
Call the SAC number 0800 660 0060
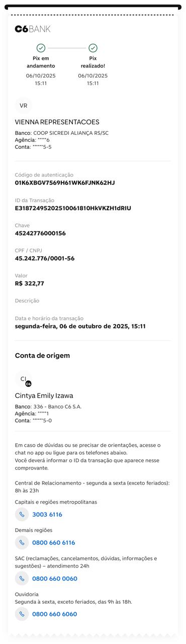pyautogui.click(x=55, y=579)
